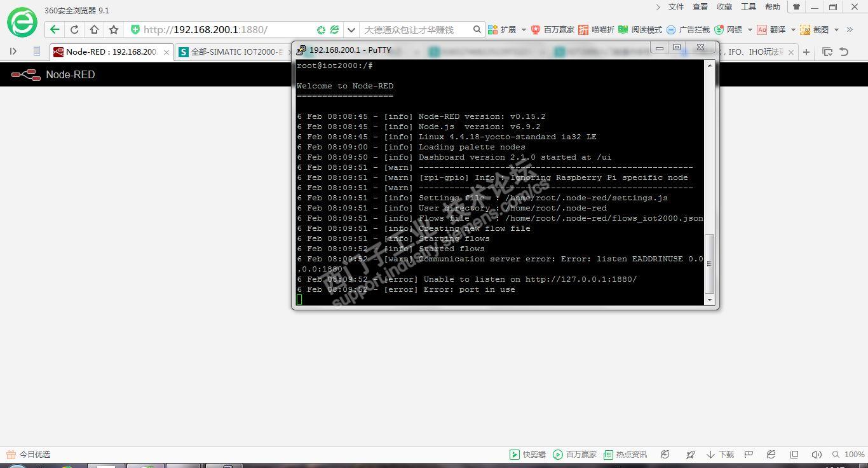Open the 查看 menu
Viewport: 868px width, 468px height.
[x=700, y=7]
